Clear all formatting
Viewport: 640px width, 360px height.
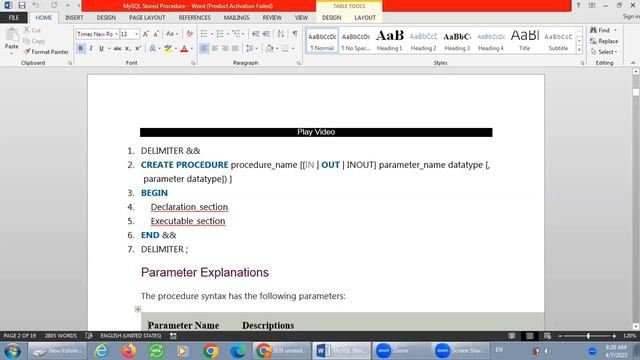pos(189,34)
